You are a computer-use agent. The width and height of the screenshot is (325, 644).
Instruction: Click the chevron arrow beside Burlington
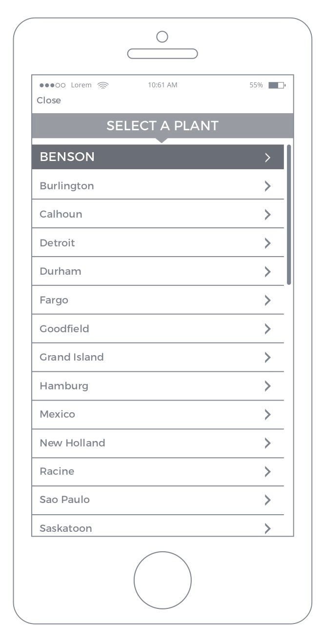(267, 186)
